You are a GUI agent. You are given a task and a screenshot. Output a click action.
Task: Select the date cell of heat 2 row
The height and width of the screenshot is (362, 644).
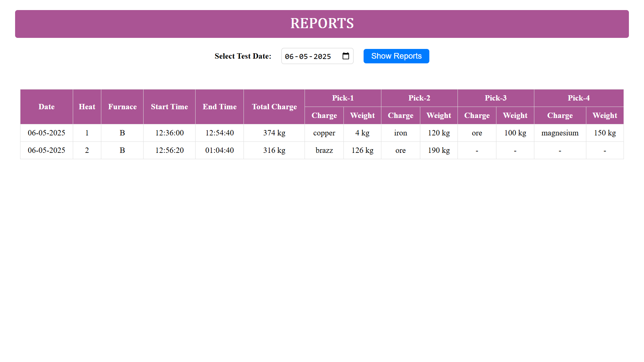click(x=47, y=150)
